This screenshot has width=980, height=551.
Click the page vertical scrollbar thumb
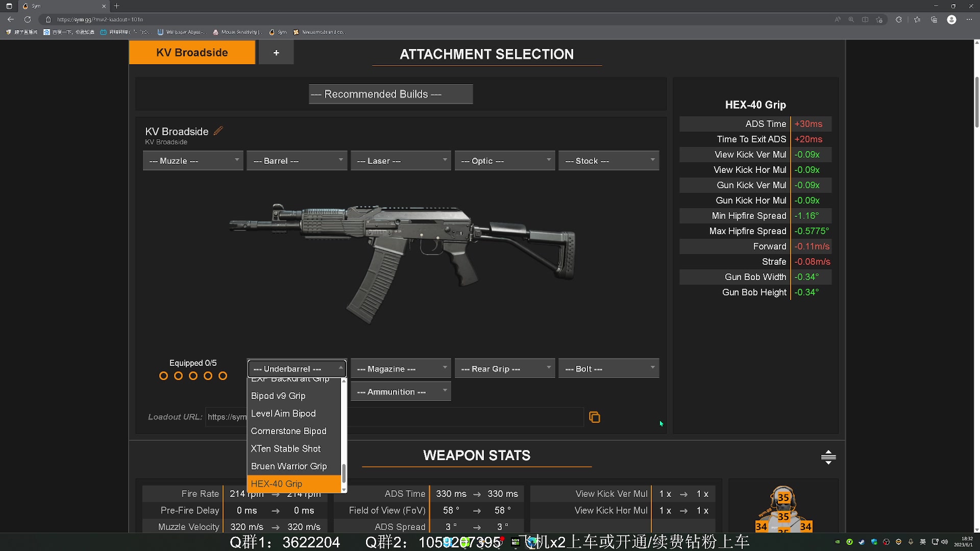977,102
